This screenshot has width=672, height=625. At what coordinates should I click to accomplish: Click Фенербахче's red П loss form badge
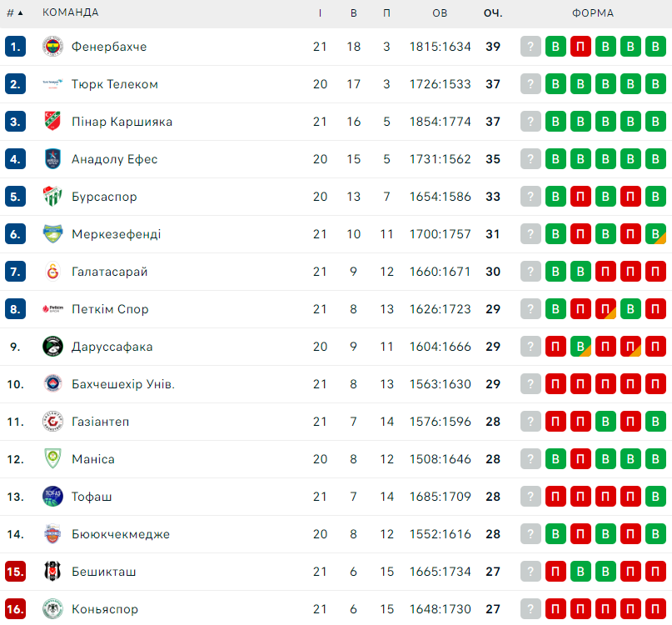(x=580, y=47)
